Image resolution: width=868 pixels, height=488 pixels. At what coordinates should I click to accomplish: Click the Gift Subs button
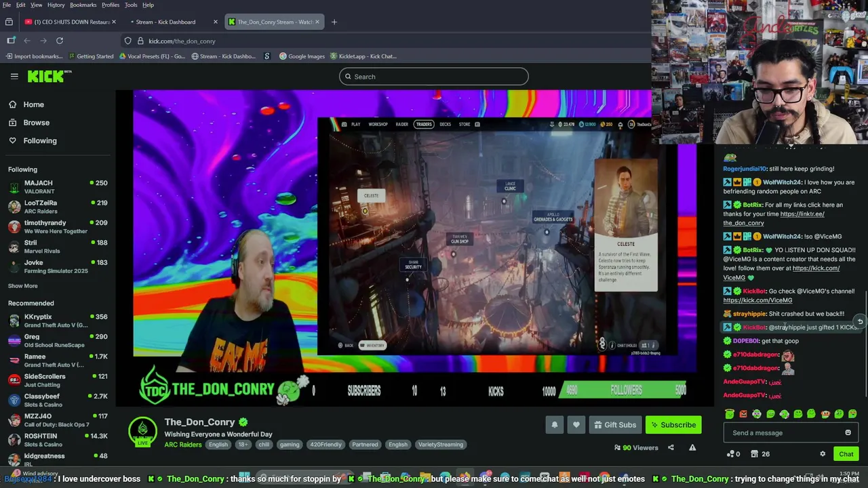(x=615, y=425)
